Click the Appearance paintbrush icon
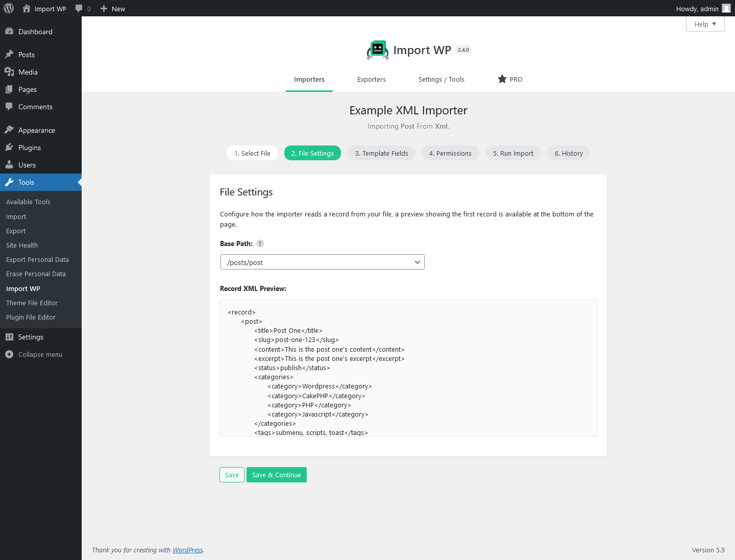Image resolution: width=735 pixels, height=560 pixels. pos(10,130)
